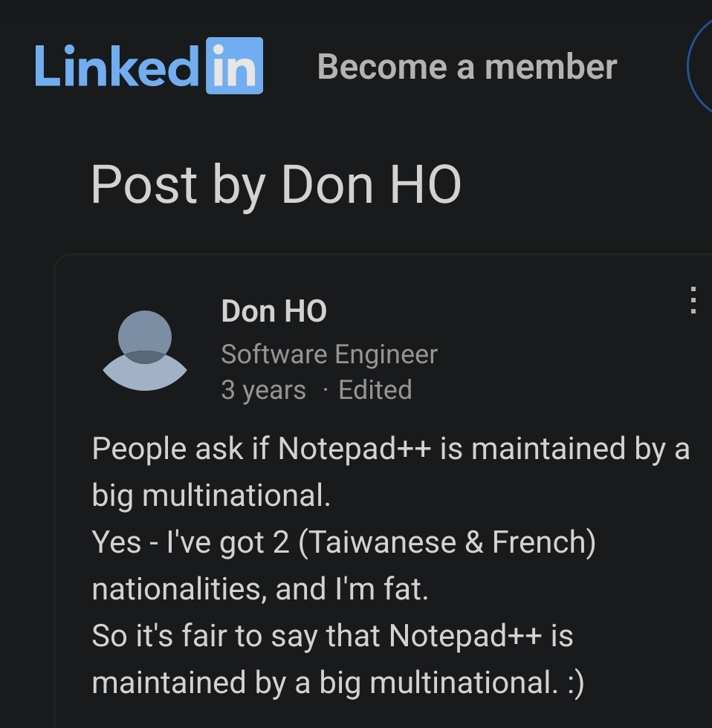Click the blue LinkedIn 'in' logo icon
Viewport: 712px width, 728px height.
click(234, 65)
